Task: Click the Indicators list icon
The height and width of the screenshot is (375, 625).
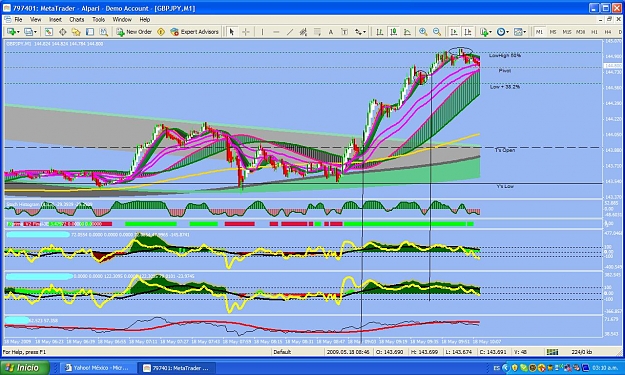Action: (484, 32)
